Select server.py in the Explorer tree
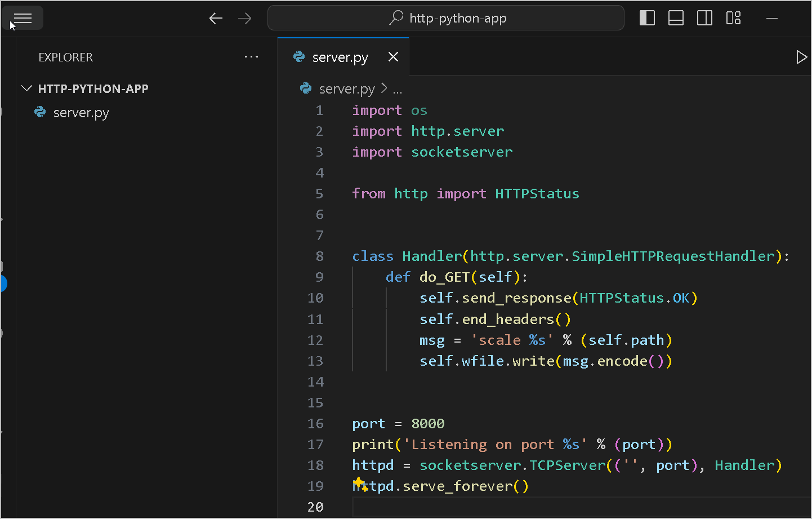Screen dimensions: 812x519 [81, 112]
